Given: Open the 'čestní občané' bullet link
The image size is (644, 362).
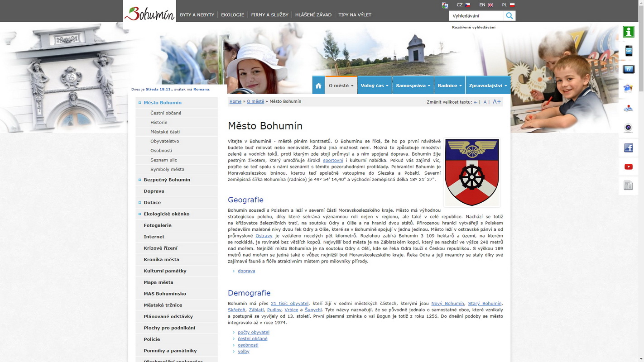Looking at the screenshot, I should pyautogui.click(x=253, y=338).
